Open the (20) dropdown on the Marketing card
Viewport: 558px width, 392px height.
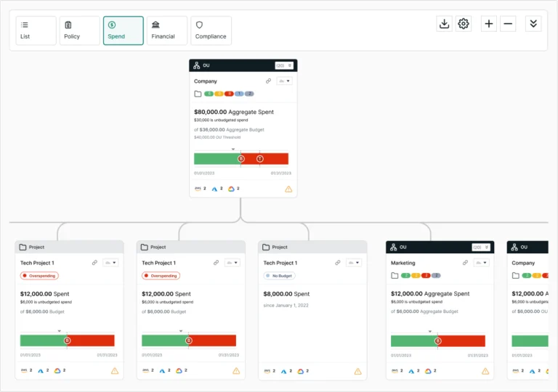(x=481, y=248)
